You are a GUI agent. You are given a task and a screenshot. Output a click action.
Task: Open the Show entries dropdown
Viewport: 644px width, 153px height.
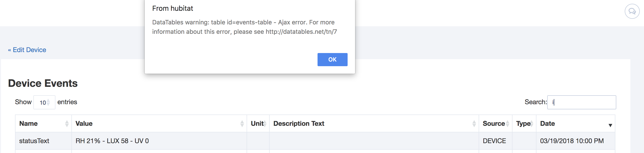44,102
